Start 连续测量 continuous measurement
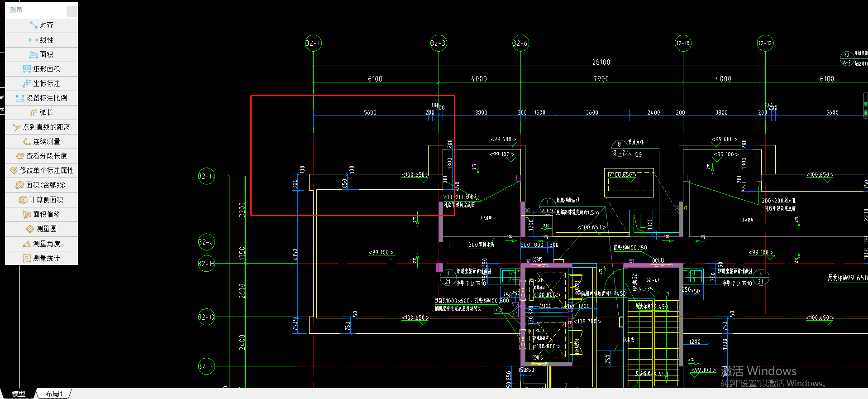The height and width of the screenshot is (399, 868). click(x=41, y=141)
